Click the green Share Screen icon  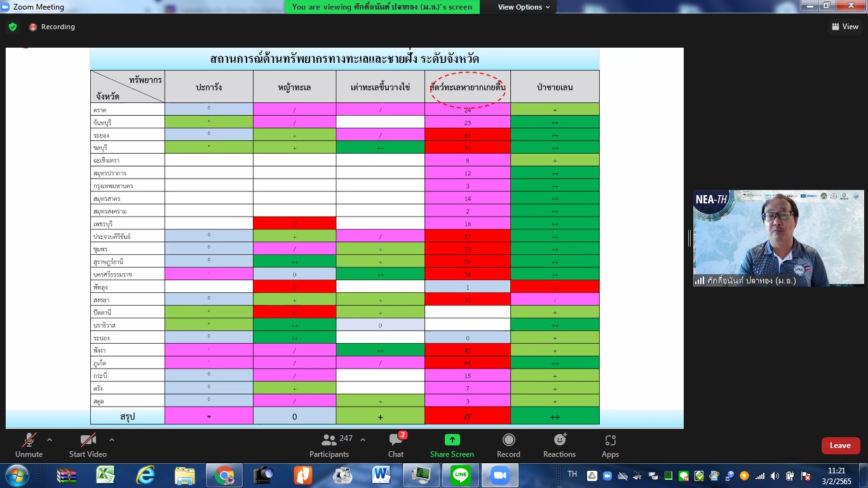click(452, 440)
